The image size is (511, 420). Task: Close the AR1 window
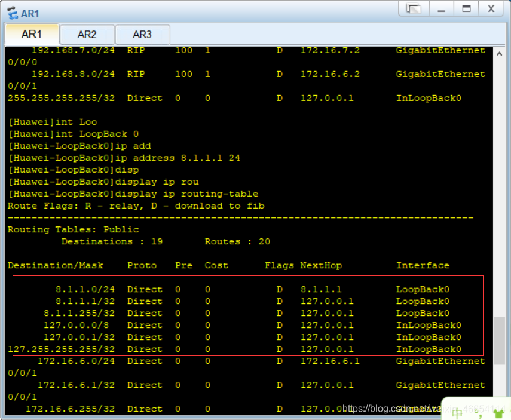(x=491, y=8)
